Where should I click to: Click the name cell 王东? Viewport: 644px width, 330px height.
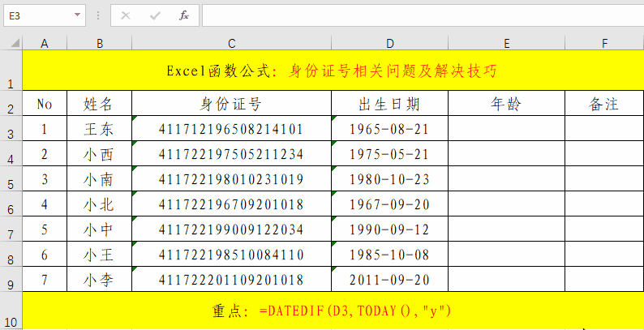pyautogui.click(x=100, y=128)
